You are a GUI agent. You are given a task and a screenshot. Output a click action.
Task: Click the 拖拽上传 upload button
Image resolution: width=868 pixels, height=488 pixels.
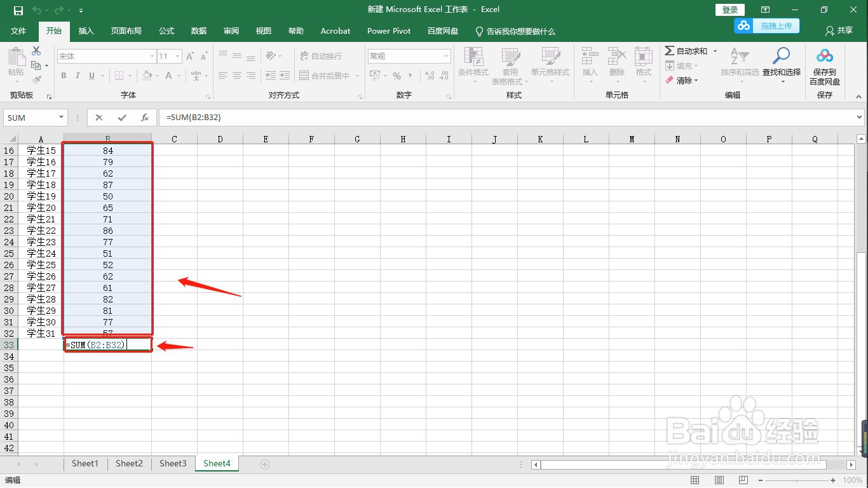(x=767, y=25)
